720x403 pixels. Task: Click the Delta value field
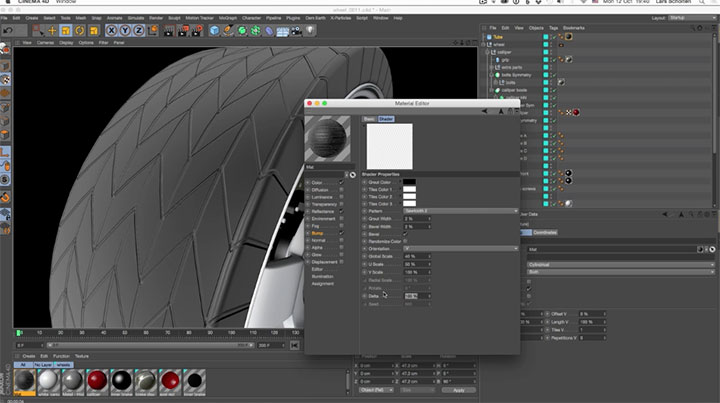(x=415, y=296)
